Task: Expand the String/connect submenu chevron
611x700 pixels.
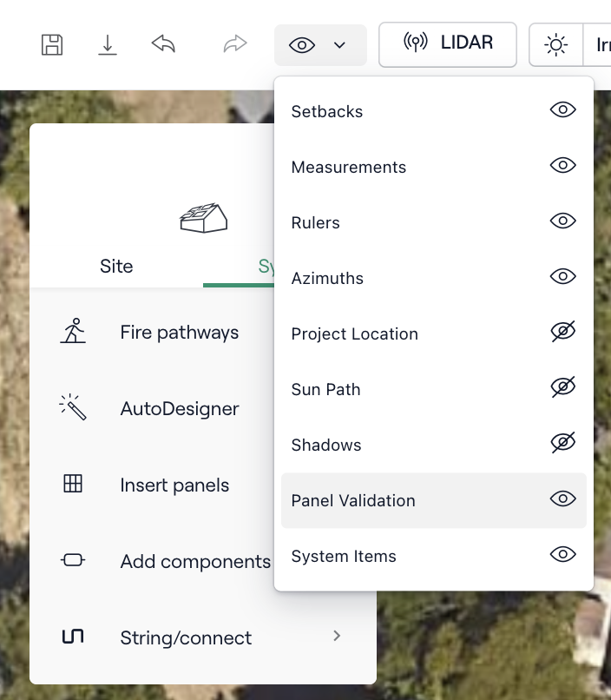Action: pos(337,637)
